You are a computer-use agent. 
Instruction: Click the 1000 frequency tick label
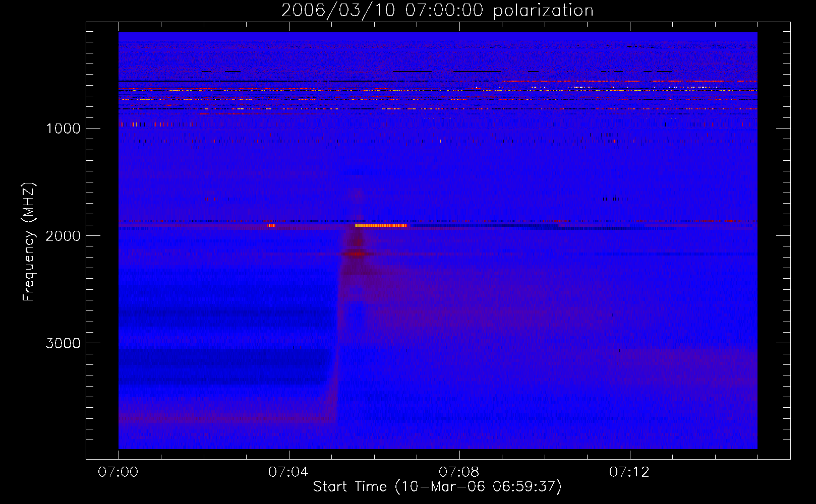click(63, 129)
